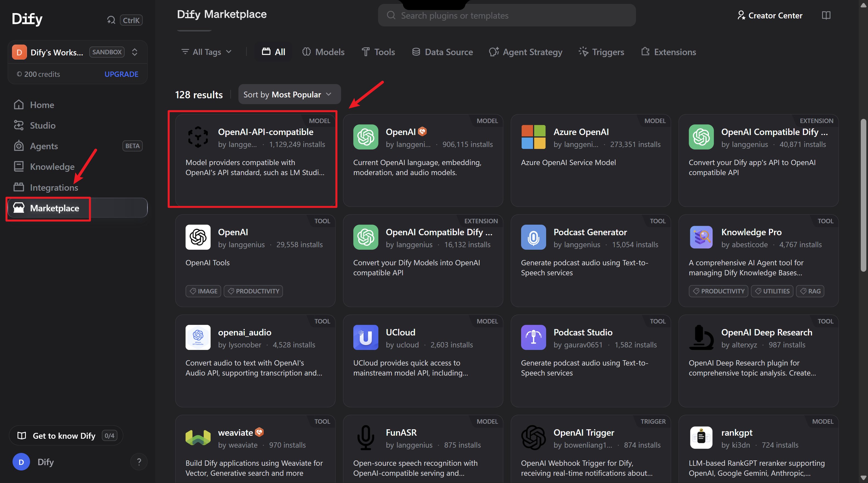Click the green OpenAI model plugin icon
Image resolution: width=868 pixels, height=483 pixels.
(366, 137)
